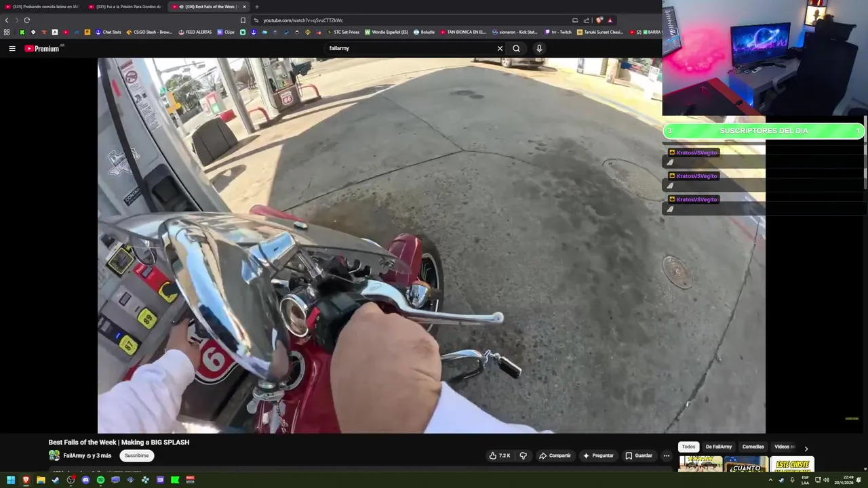Switch the ESP LAA input language
Image resolution: width=868 pixels, height=488 pixels.
tap(805, 480)
